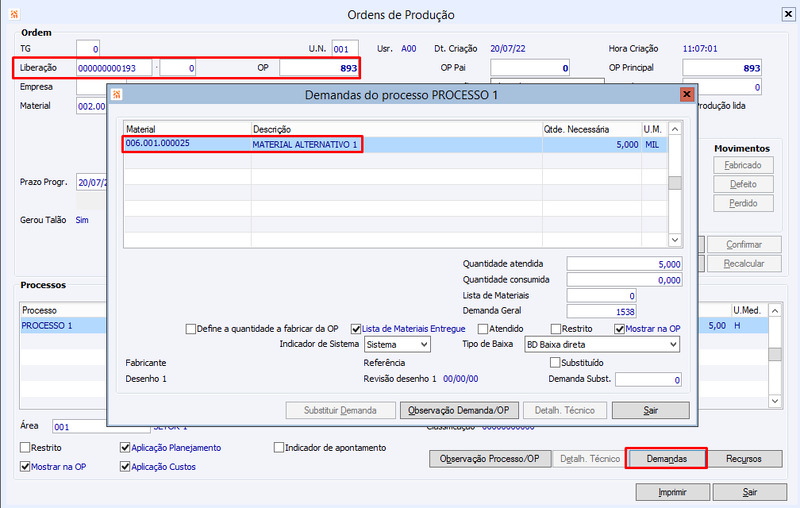Image resolution: width=800 pixels, height=508 pixels.
Task: Toggle Define a quantidade a fabricar da OP
Action: (x=191, y=329)
